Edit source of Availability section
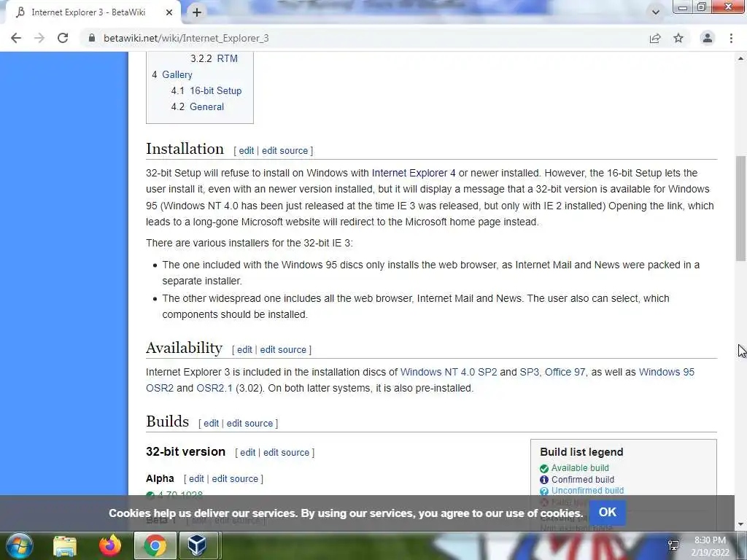This screenshot has height=560, width=747. click(283, 349)
